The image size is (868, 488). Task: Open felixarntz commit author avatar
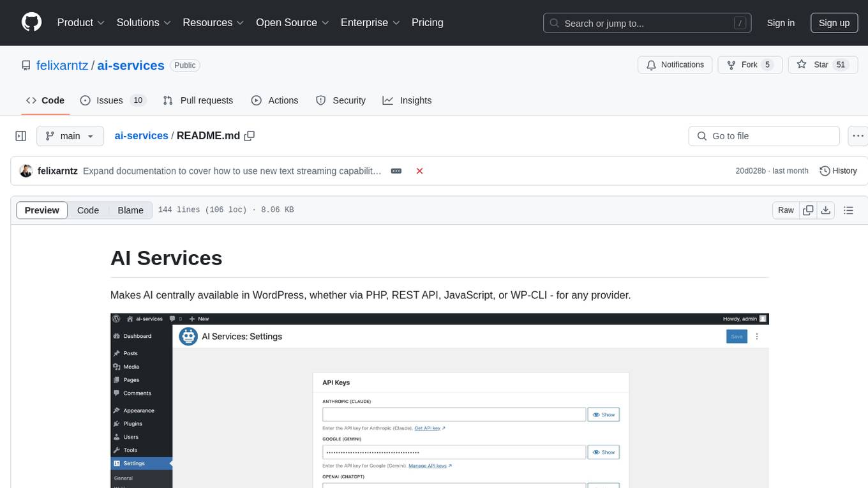[26, 171]
